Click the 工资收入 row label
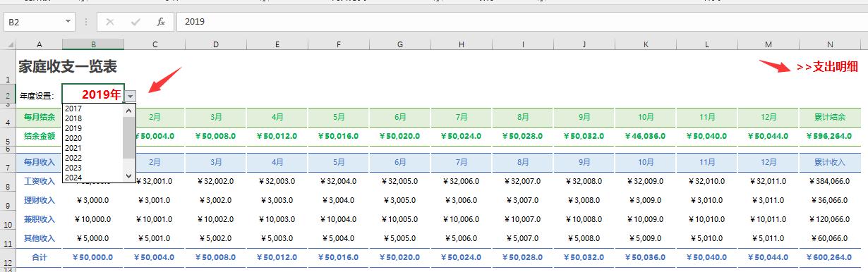The image size is (868, 272). 39,181
